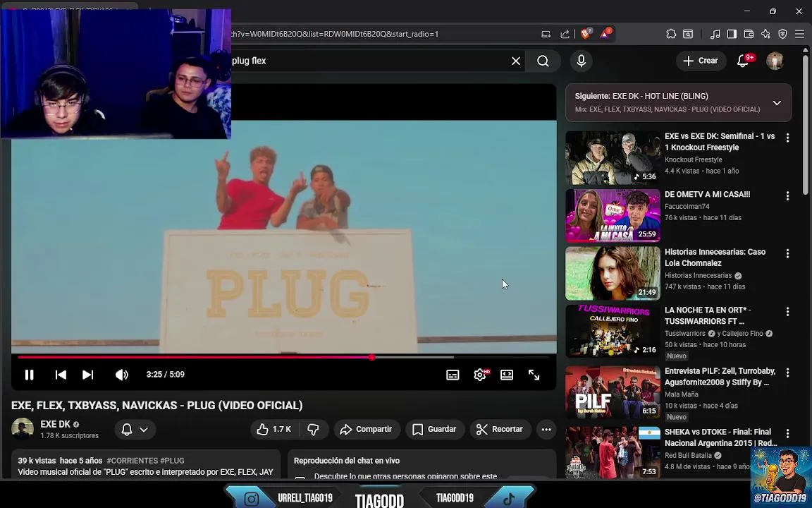Enter fullscreen mode

(x=534, y=375)
